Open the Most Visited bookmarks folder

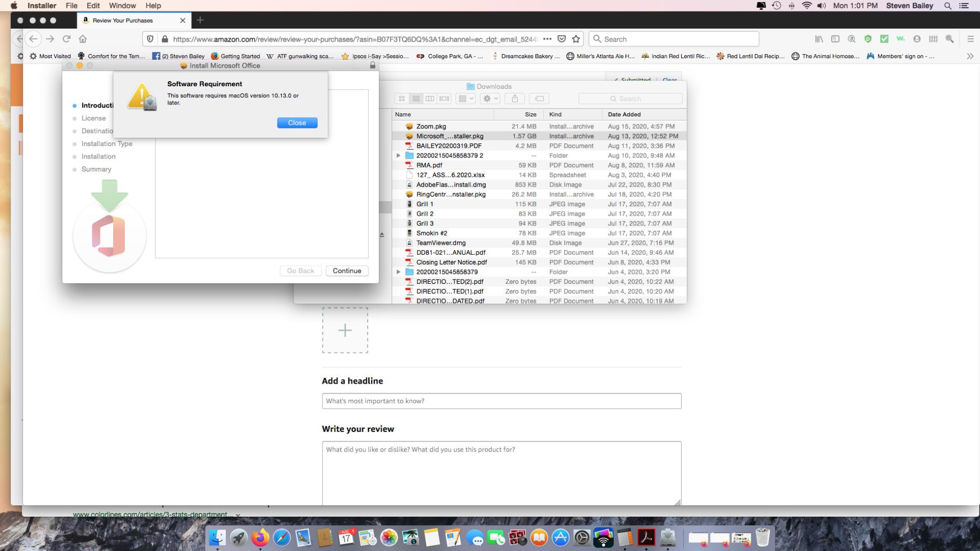point(50,56)
